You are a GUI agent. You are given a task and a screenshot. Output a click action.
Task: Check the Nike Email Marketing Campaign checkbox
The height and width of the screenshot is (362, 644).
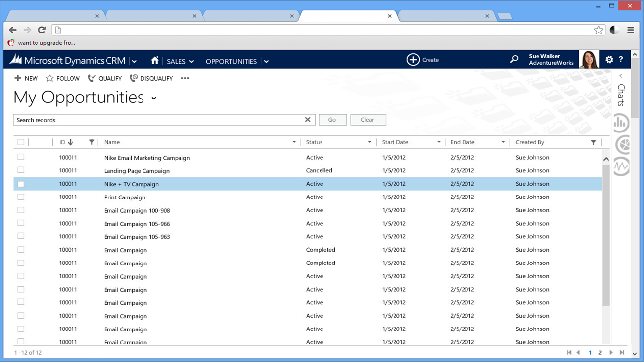(21, 157)
